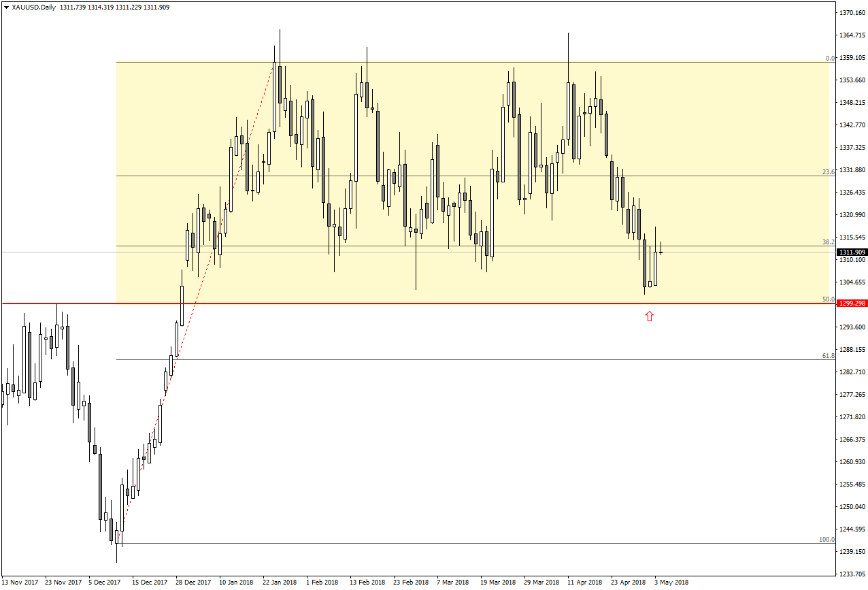Click the 1337.325 price axis label
This screenshot has height=590, width=868.
coord(852,148)
